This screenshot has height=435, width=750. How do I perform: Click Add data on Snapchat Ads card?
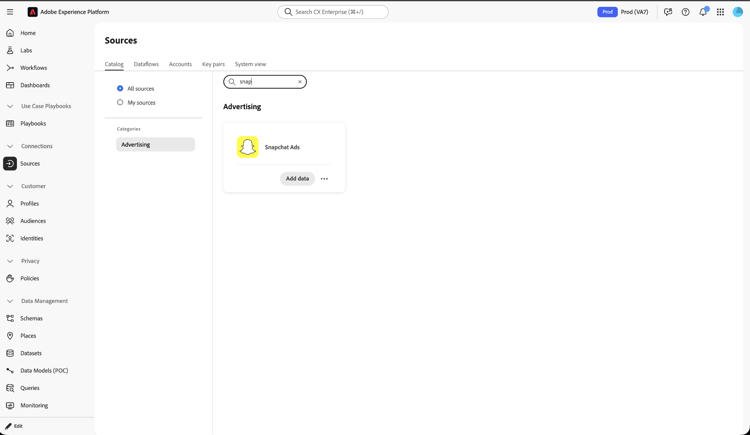click(297, 178)
